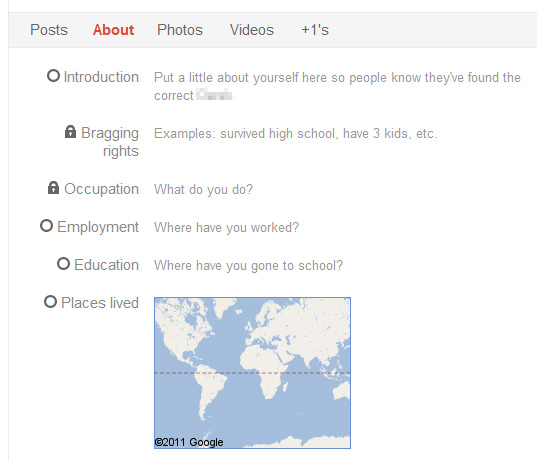Open the +1's tab
The height and width of the screenshot is (461, 537).
coord(315,30)
